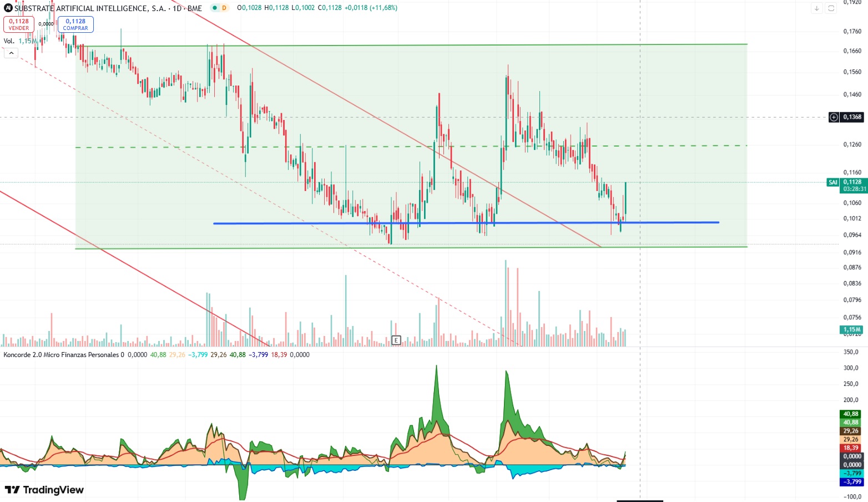The image size is (868, 502).
Task: Click the 0,1560 price axis value
Action: coord(852,72)
